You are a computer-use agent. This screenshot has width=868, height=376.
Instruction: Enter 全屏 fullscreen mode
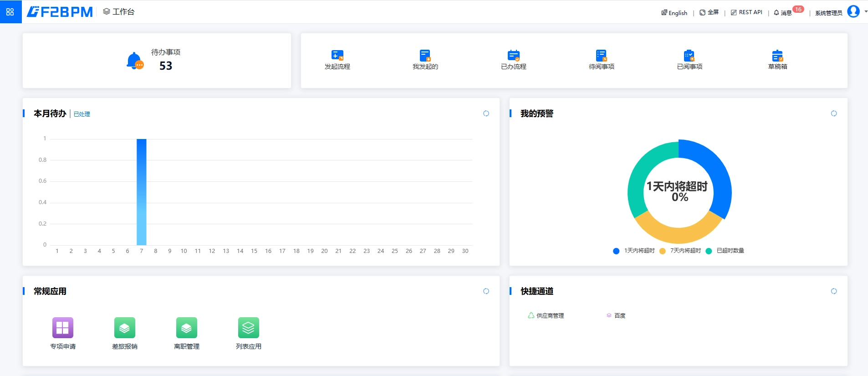[709, 12]
